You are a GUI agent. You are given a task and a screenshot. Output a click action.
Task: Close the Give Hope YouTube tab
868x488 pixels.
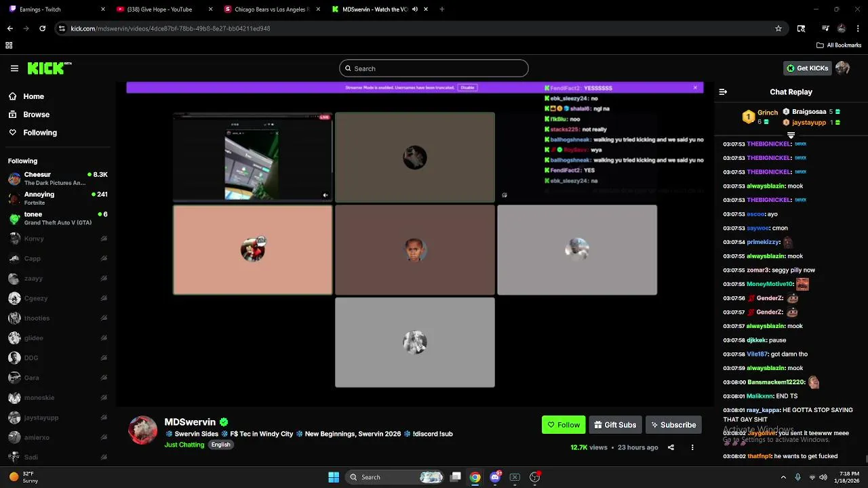coord(210,9)
